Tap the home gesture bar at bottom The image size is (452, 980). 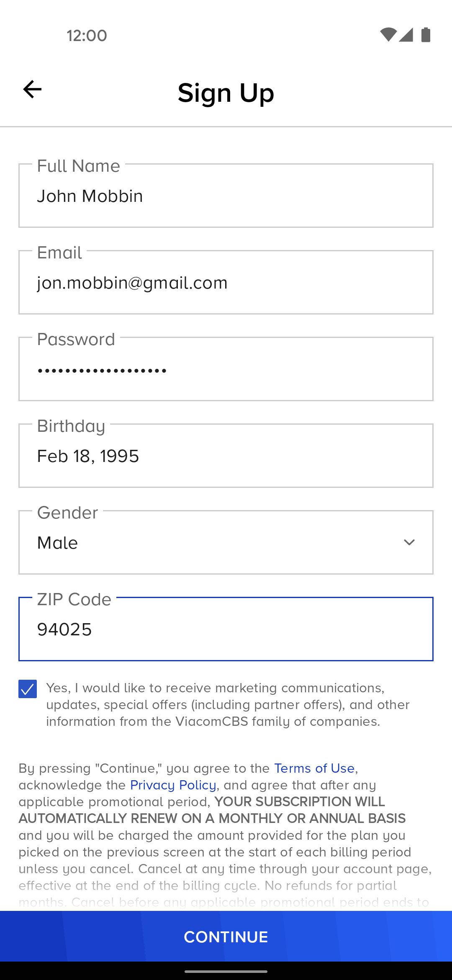point(226,971)
